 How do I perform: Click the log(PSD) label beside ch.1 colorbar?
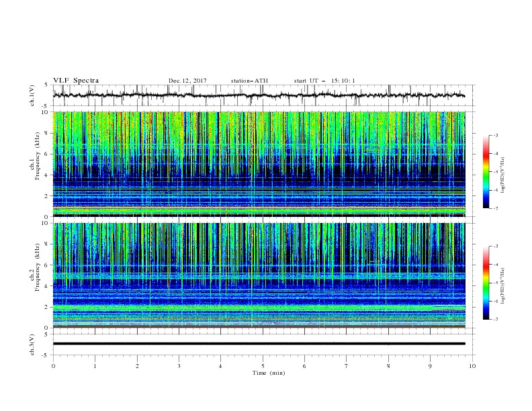(x=503, y=175)
